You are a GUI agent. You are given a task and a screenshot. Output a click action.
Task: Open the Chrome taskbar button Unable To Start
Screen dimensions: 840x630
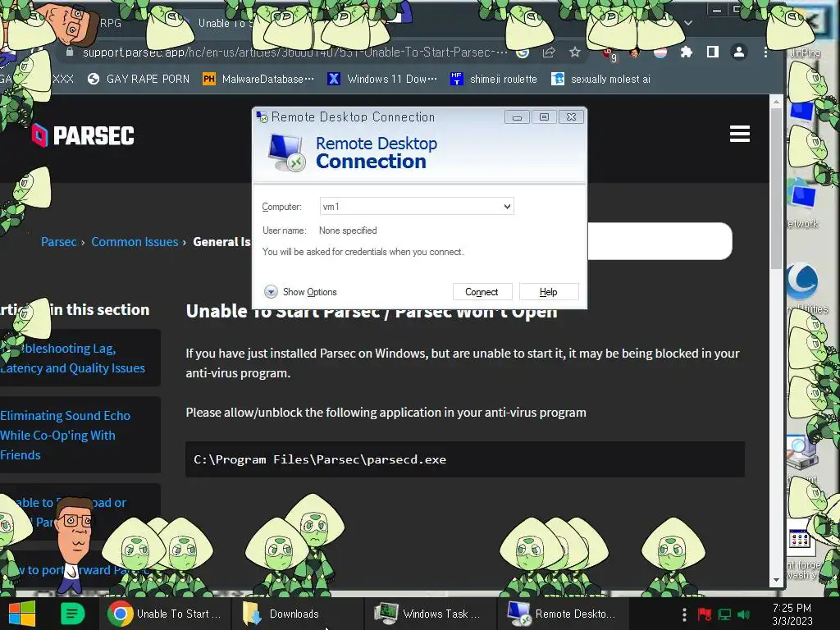[165, 614]
